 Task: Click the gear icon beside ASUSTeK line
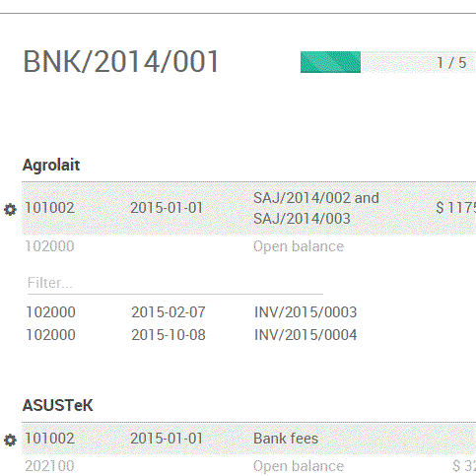pyautogui.click(x=10, y=441)
